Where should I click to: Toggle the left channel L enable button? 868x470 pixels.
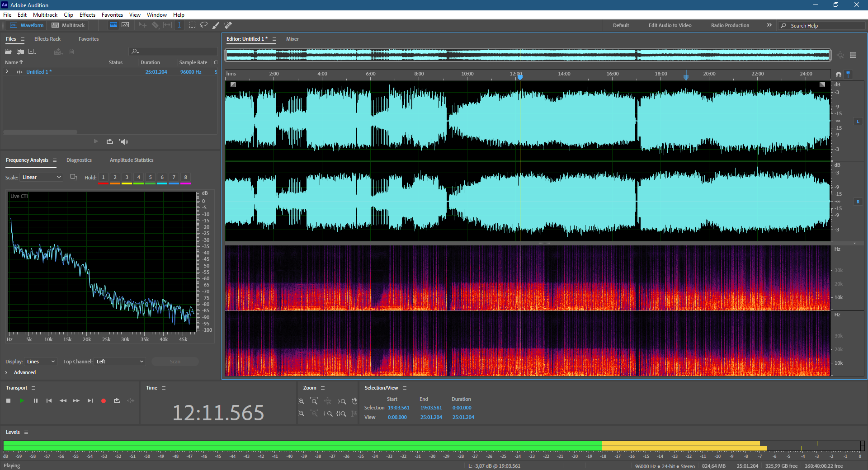click(858, 121)
